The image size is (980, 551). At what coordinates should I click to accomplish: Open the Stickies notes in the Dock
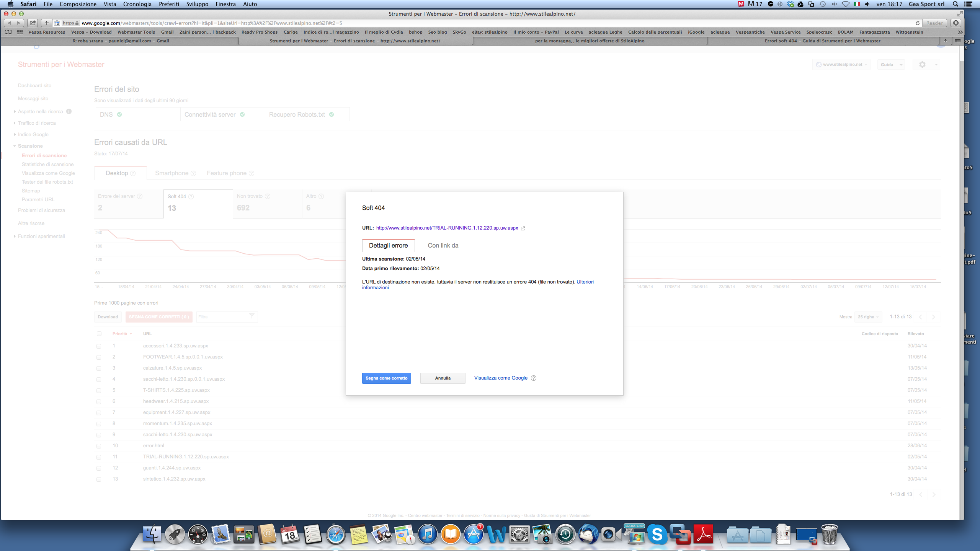tap(359, 534)
